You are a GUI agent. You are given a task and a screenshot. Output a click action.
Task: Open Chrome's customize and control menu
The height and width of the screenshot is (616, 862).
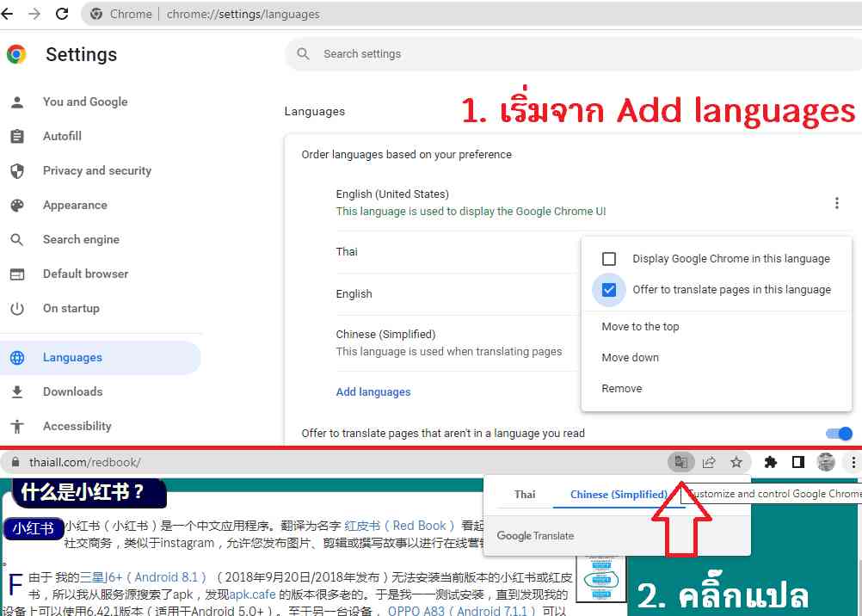pos(854,462)
